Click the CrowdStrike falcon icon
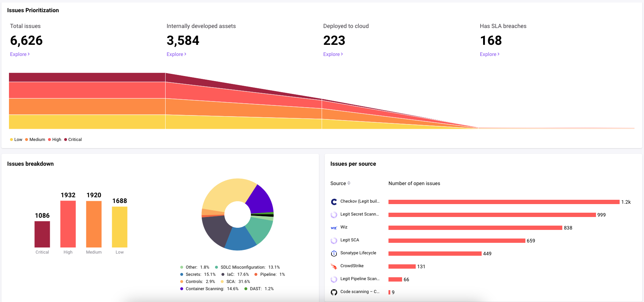This screenshot has height=302, width=644. point(334,266)
